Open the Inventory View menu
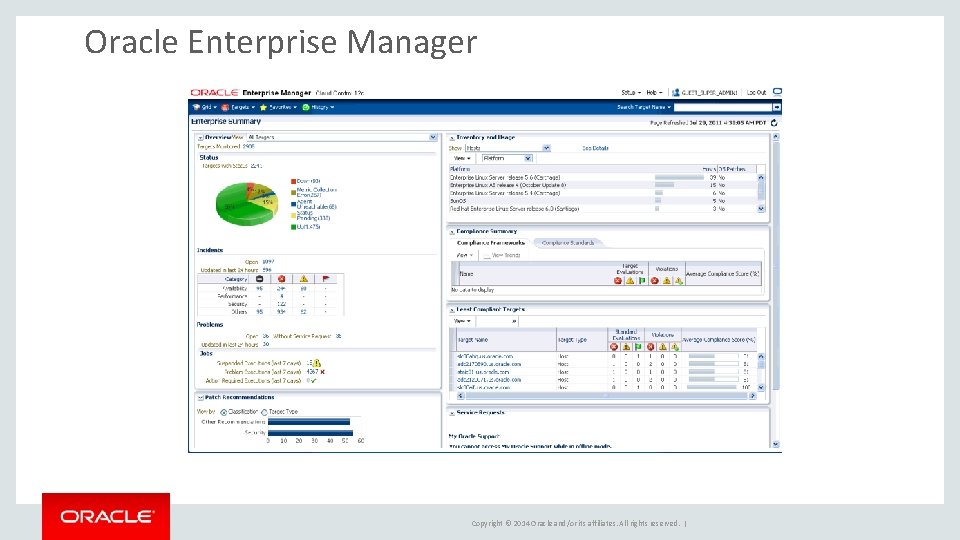The height and width of the screenshot is (540, 960). coord(462,158)
